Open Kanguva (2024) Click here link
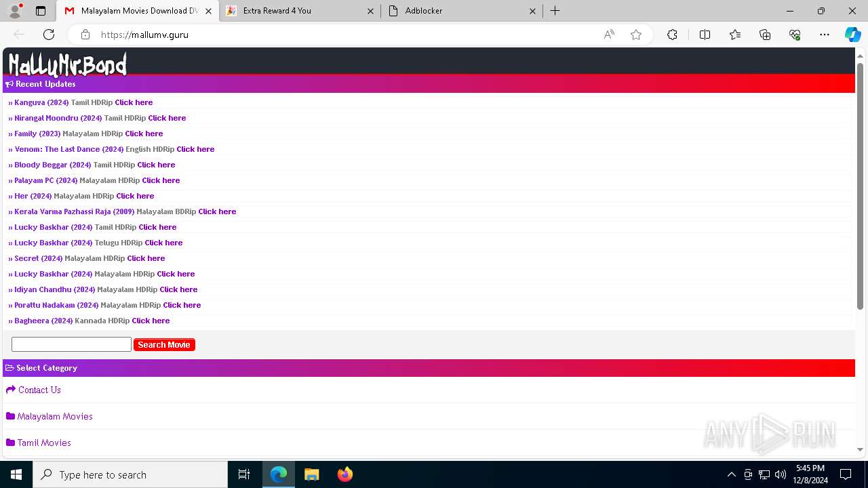The width and height of the screenshot is (868, 488). point(134,102)
